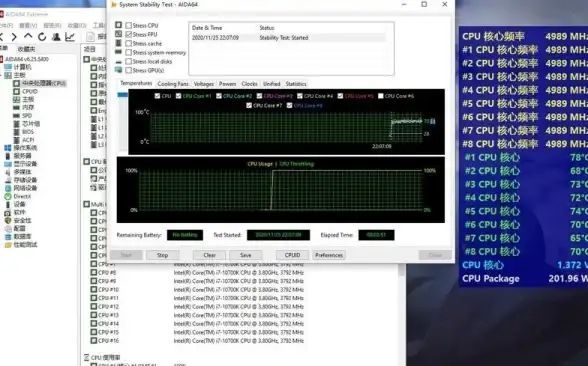Switch to the Statistics tab
588x366 pixels.
(296, 84)
